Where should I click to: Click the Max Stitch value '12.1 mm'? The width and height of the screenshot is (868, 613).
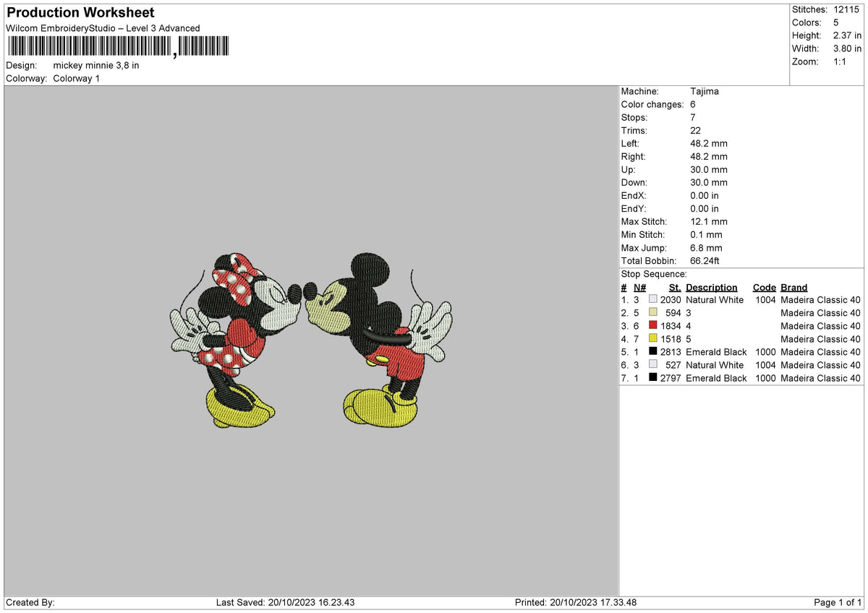point(709,221)
